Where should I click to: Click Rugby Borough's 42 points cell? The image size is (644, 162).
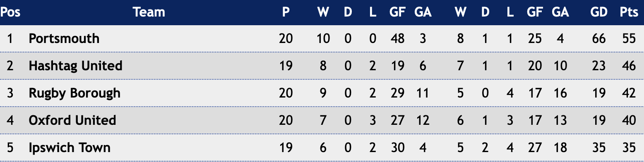pos(629,93)
